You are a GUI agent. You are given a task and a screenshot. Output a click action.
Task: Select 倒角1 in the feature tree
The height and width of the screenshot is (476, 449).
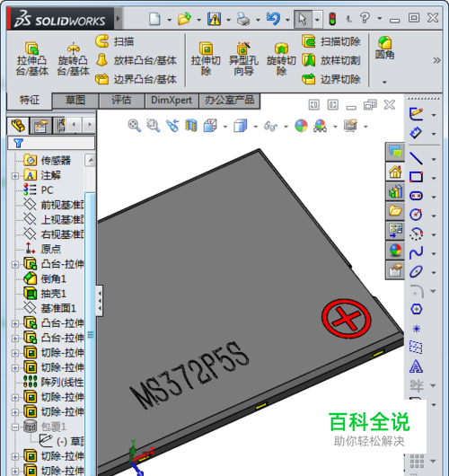[45, 278]
